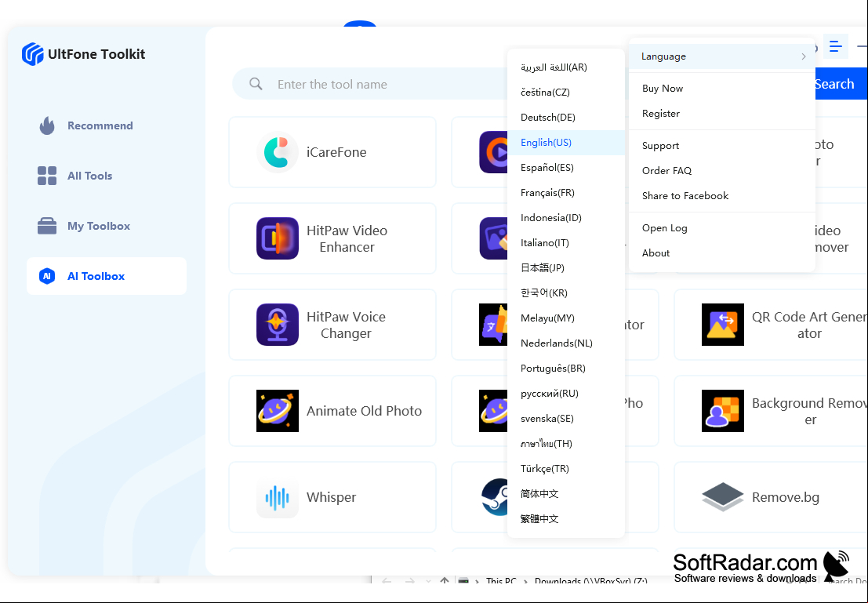Click the HitPaw Video Enhancer label
Viewport: 868px width, 603px height.
pos(347,238)
